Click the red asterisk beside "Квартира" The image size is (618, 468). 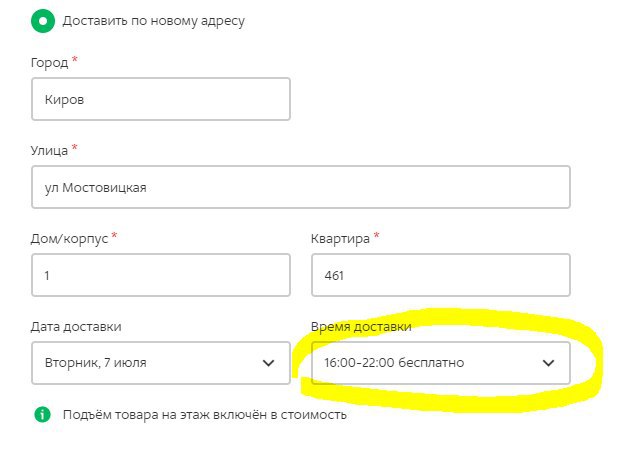pyautogui.click(x=377, y=237)
